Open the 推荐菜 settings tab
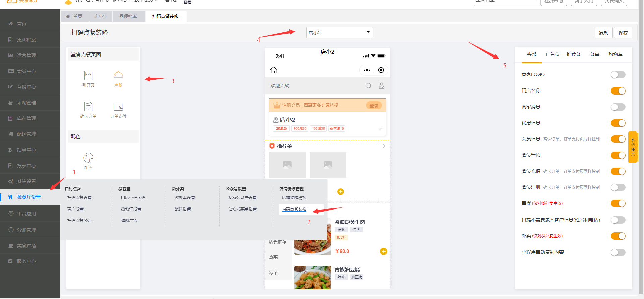The image size is (644, 299). click(574, 54)
